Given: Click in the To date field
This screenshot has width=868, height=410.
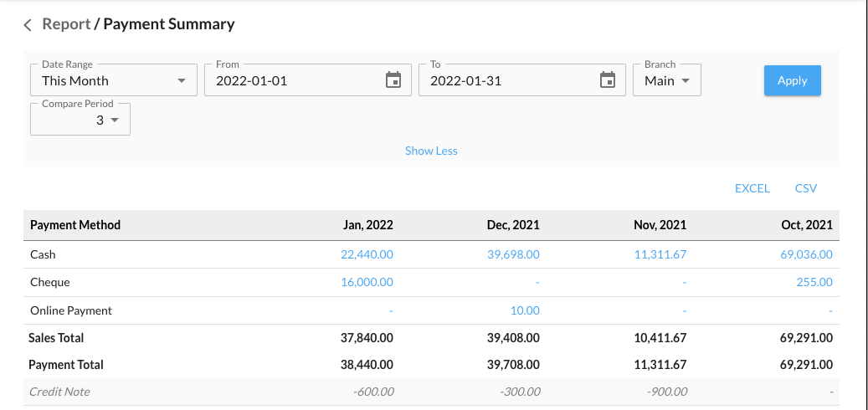Looking at the screenshot, I should [507, 81].
